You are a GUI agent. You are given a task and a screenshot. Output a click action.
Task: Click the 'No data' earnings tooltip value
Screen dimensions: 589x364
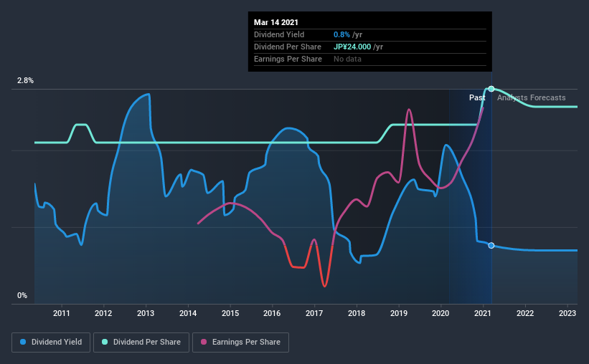coord(347,59)
